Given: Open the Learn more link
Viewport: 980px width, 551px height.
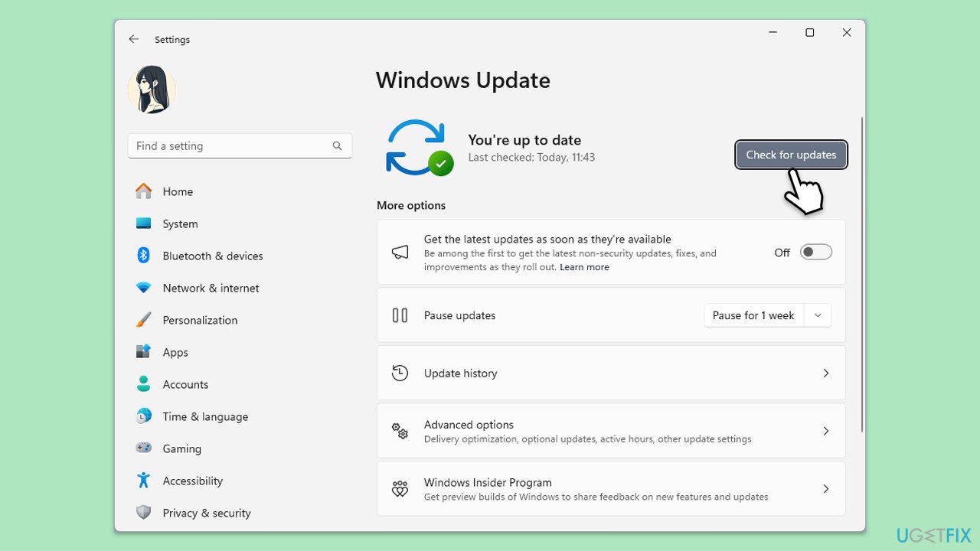Looking at the screenshot, I should (x=584, y=266).
